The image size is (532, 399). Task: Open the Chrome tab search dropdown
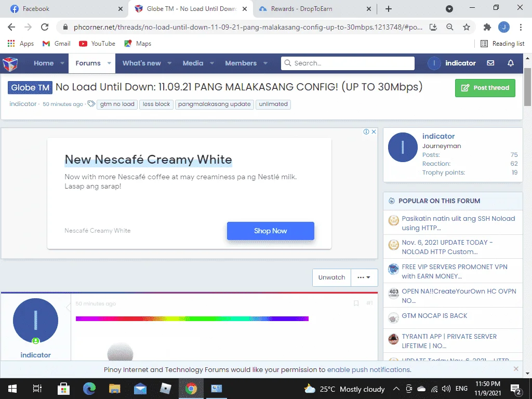(x=449, y=9)
